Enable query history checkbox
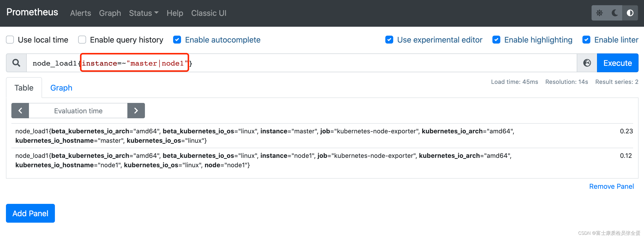This screenshot has width=644, height=238. tap(82, 40)
